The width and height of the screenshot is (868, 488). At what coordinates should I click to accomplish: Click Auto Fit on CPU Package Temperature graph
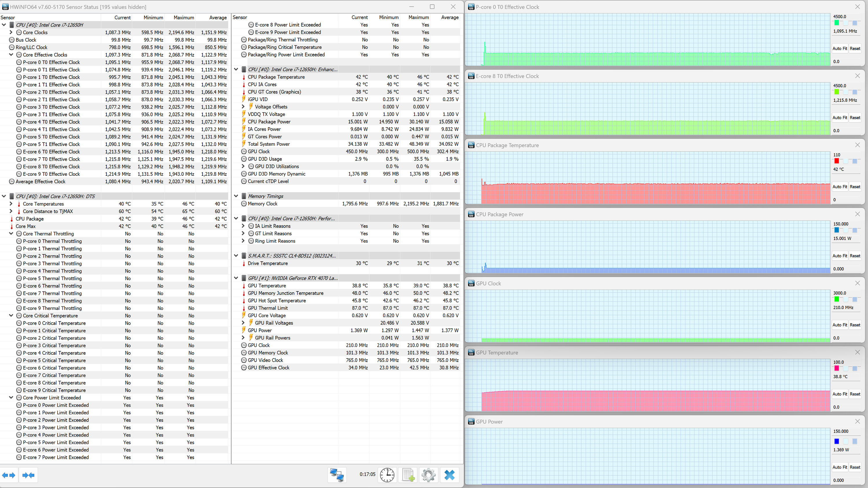click(x=839, y=186)
